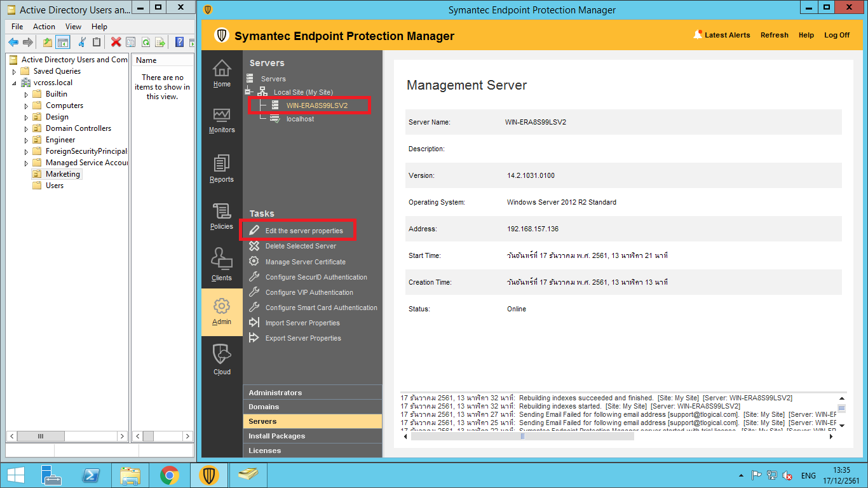Open the Home page in sidebar
This screenshot has height=488, width=868.
point(222,73)
